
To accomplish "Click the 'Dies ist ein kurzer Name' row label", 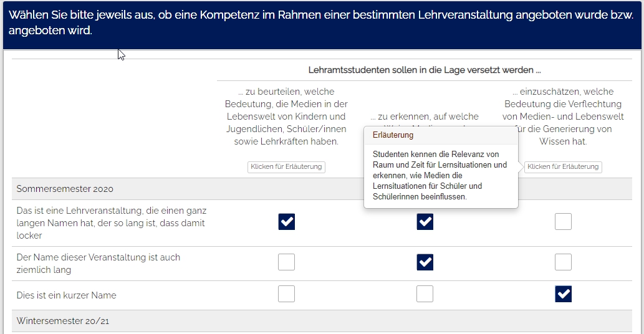I will [66, 295].
